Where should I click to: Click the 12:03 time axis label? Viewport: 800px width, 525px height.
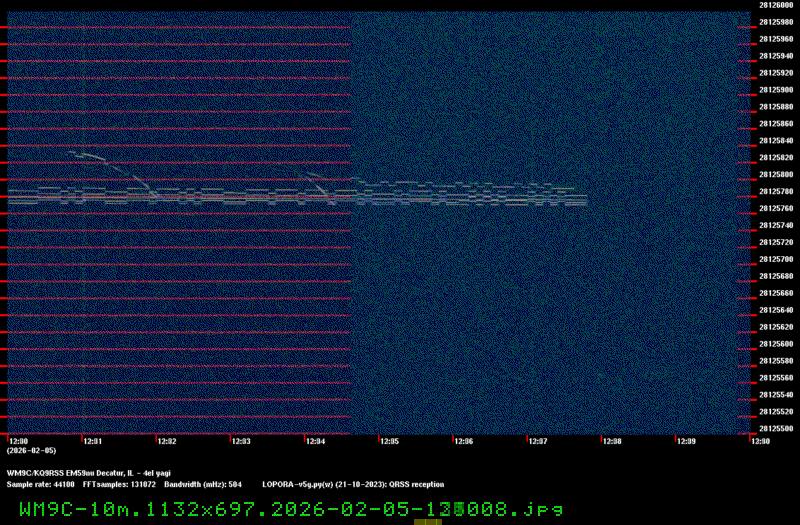tap(241, 441)
